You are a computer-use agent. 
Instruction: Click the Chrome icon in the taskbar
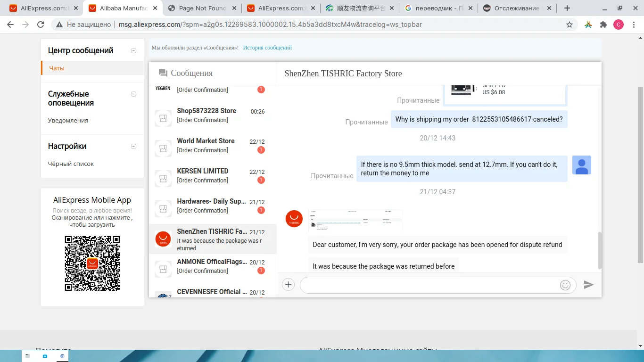pos(62,356)
